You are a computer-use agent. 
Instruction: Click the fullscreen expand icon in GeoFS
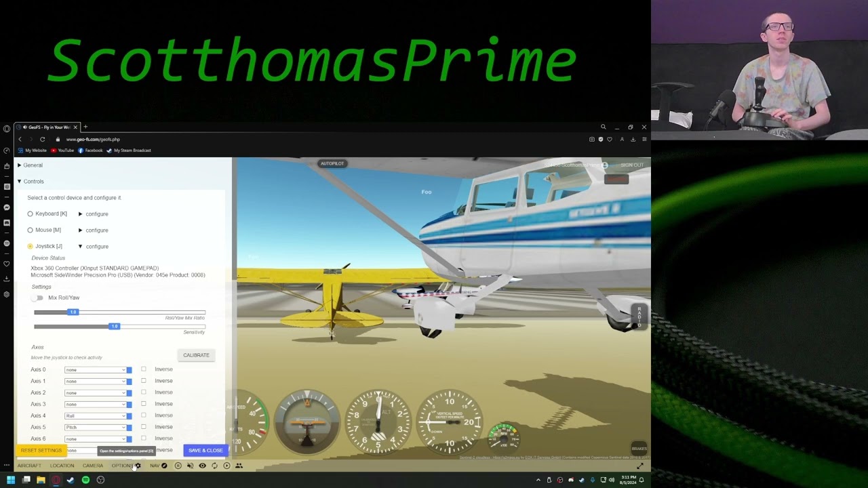(640, 466)
